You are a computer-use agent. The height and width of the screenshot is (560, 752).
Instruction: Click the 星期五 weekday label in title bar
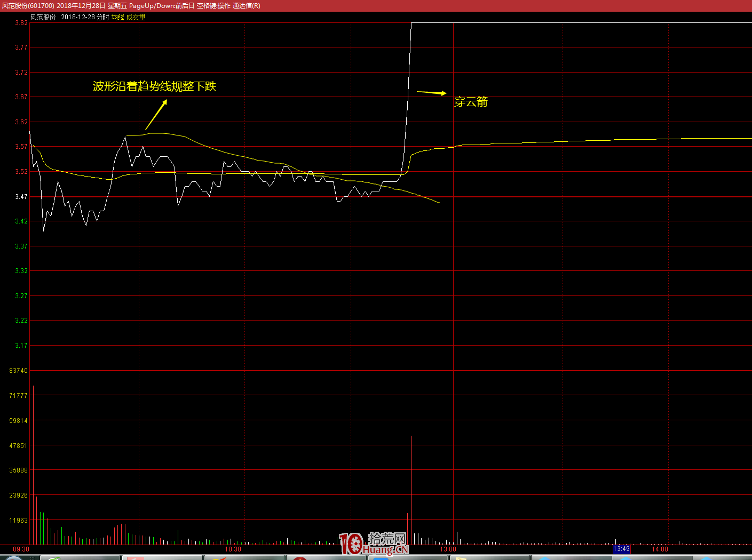[117, 5]
